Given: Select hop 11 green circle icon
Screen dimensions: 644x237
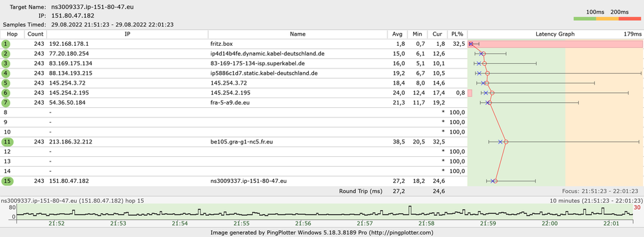Looking at the screenshot, I should (7, 142).
